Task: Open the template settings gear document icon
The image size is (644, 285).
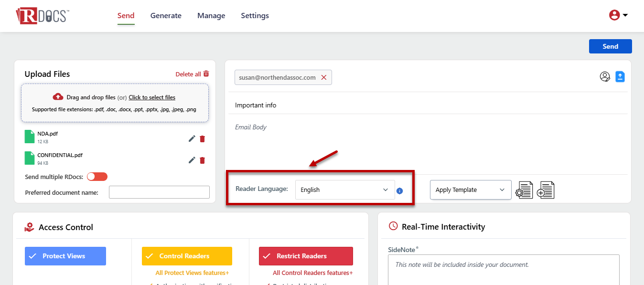Action: coord(524,190)
